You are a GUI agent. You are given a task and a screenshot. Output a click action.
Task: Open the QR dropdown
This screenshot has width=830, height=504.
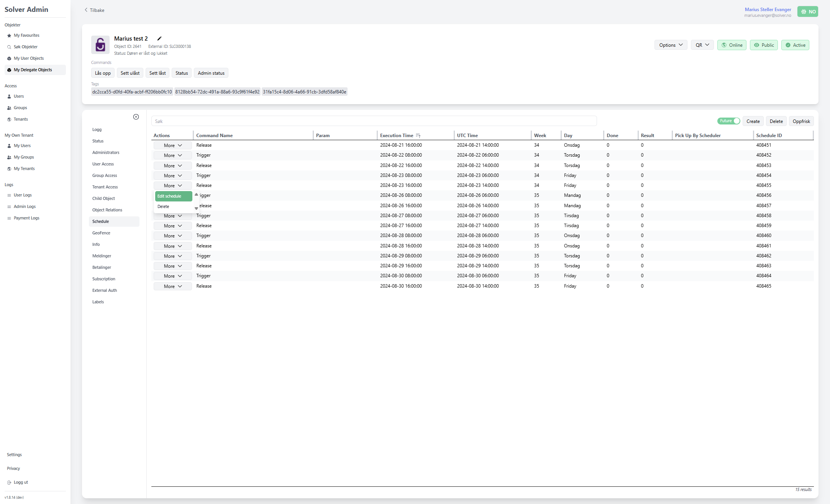(702, 45)
